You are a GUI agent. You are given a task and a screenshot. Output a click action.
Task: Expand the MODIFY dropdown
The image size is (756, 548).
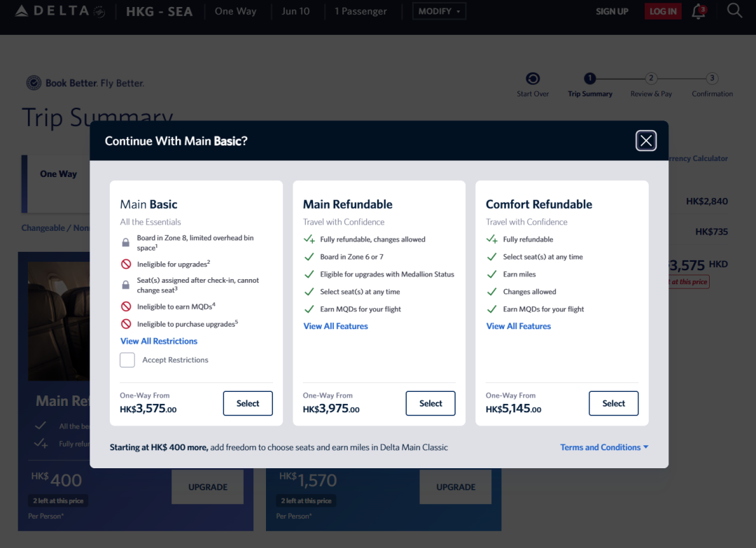[439, 11]
